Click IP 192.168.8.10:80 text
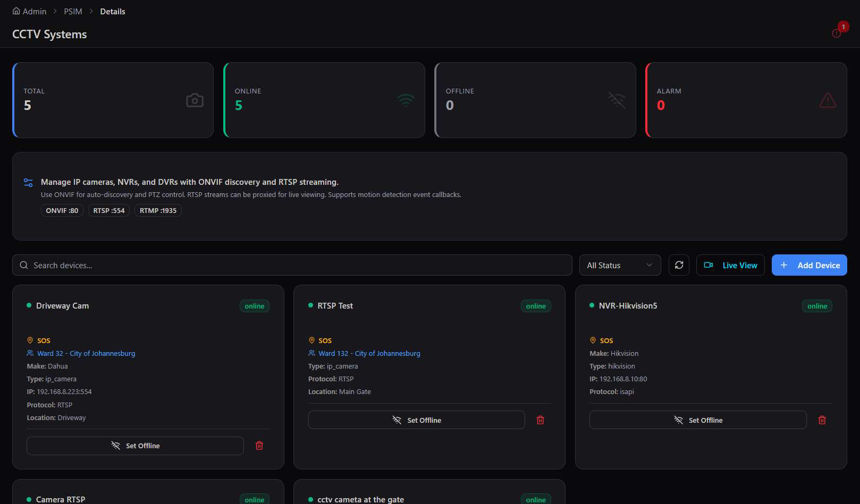 [618, 379]
